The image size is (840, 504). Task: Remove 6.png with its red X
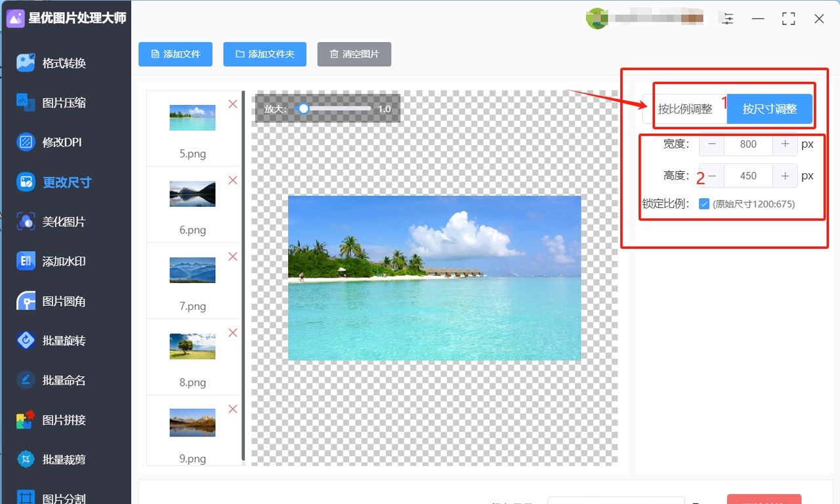click(x=232, y=180)
